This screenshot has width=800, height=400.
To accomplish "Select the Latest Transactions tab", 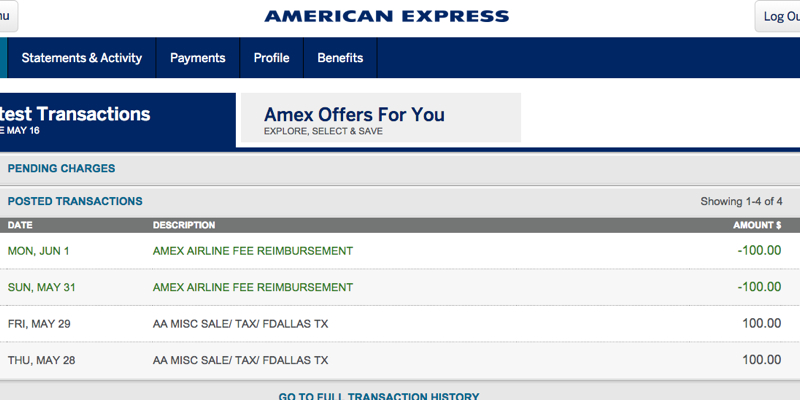I will click(x=118, y=120).
